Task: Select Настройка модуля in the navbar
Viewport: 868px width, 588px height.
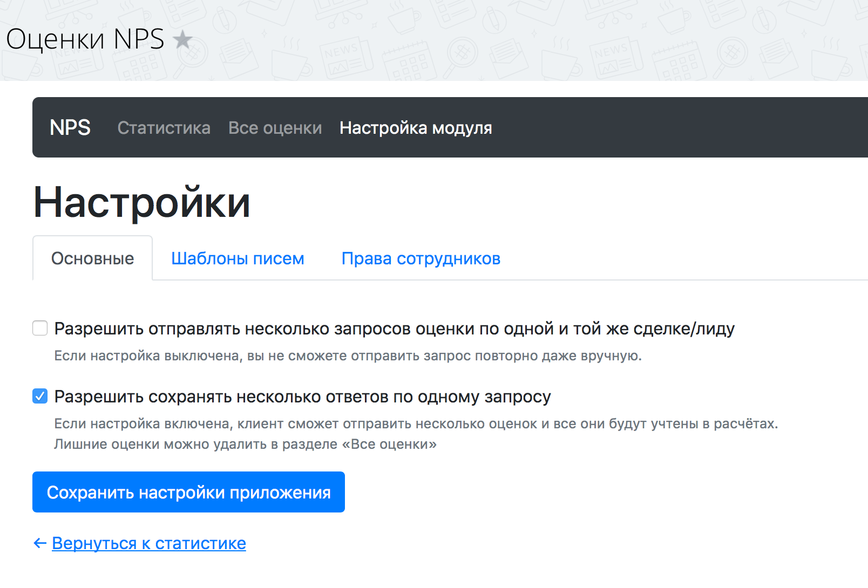Action: tap(416, 128)
